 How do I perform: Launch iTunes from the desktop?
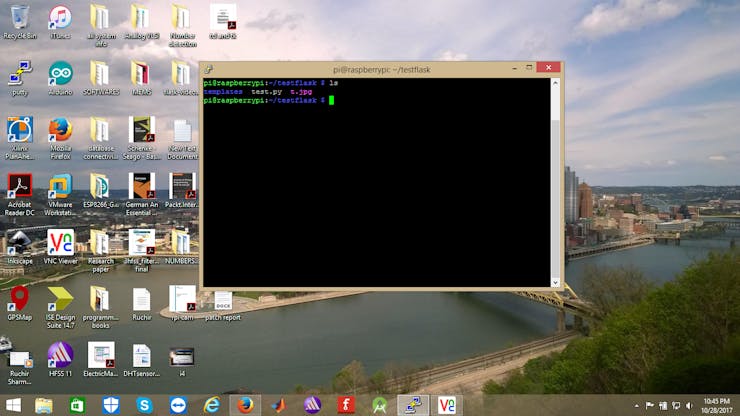(x=60, y=22)
